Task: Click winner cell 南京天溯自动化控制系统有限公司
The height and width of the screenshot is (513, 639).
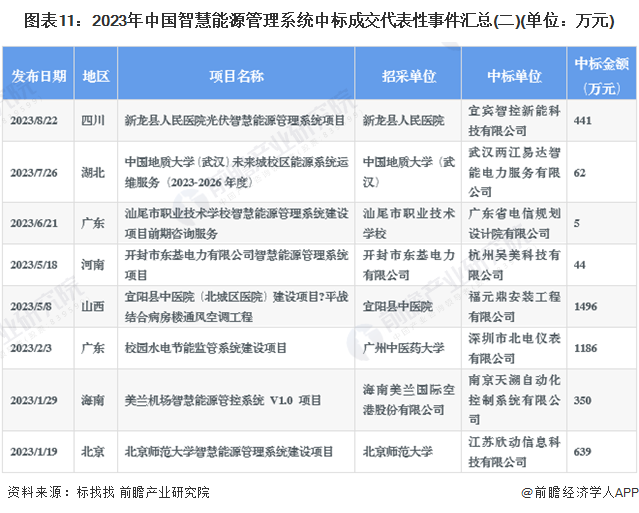Action: 514,400
